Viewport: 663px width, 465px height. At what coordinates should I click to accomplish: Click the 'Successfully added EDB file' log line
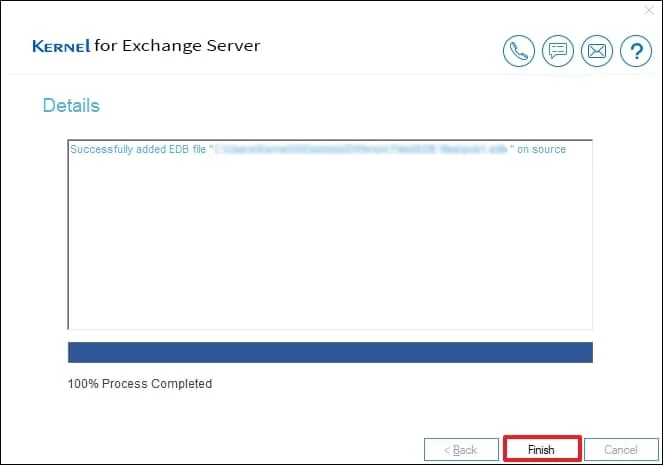coord(318,149)
